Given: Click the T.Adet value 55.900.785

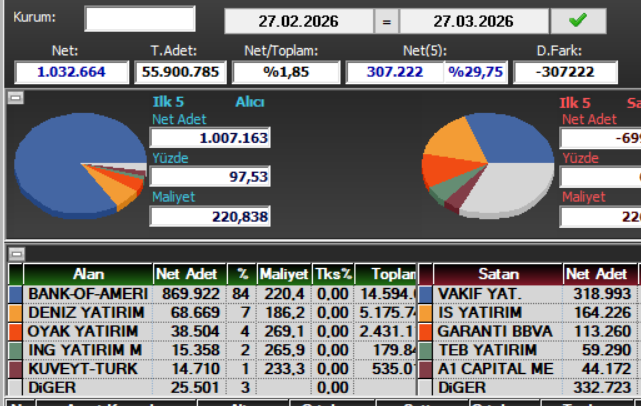Looking at the screenshot, I should [180, 72].
